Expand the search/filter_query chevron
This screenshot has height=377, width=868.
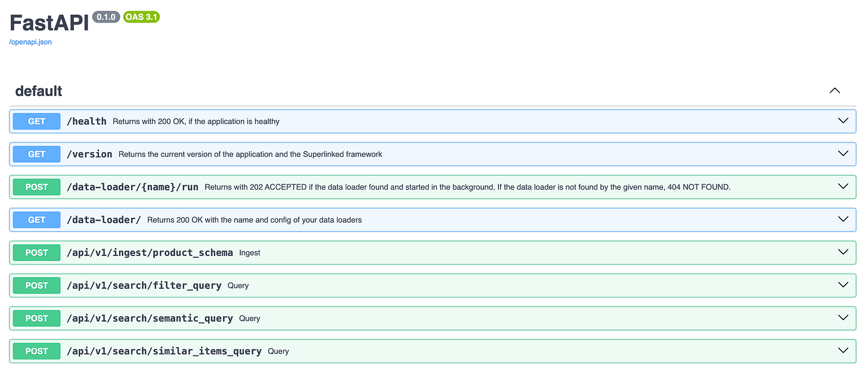[x=843, y=285]
